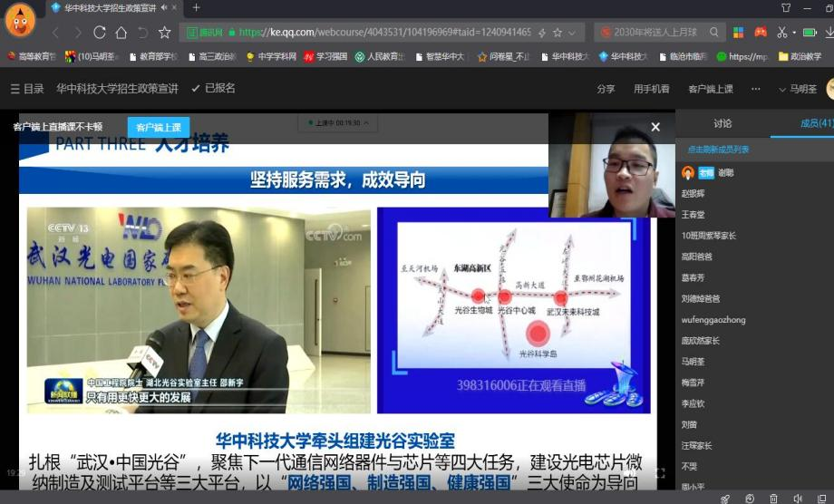Image resolution: width=834 pixels, height=504 pixels.
Task: Click the rocket accelerator icon in status bar
Action: 725,499
